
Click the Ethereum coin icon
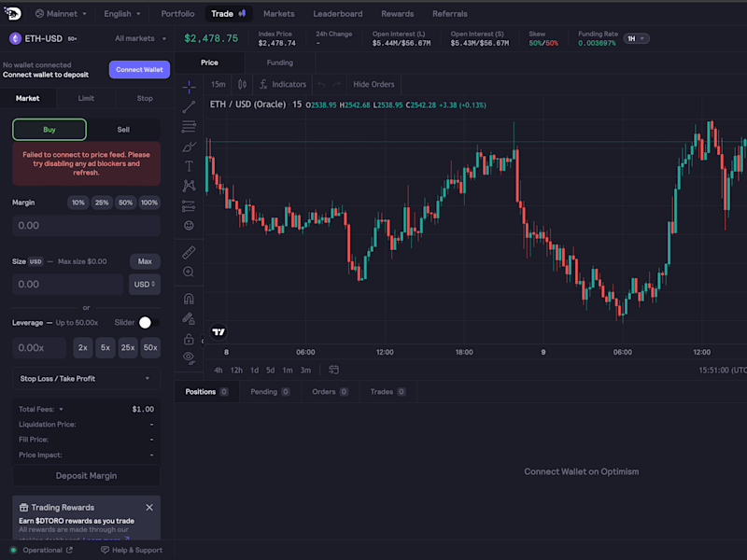pos(15,38)
